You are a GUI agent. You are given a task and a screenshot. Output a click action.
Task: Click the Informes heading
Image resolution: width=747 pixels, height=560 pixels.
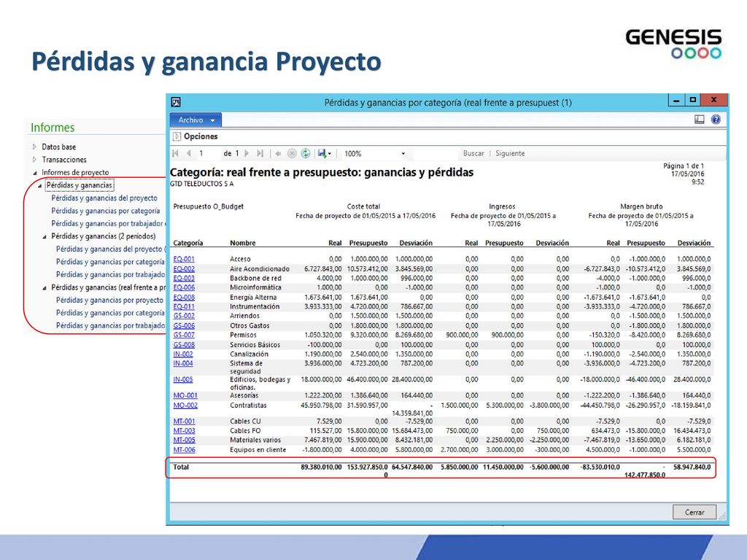coord(53,128)
